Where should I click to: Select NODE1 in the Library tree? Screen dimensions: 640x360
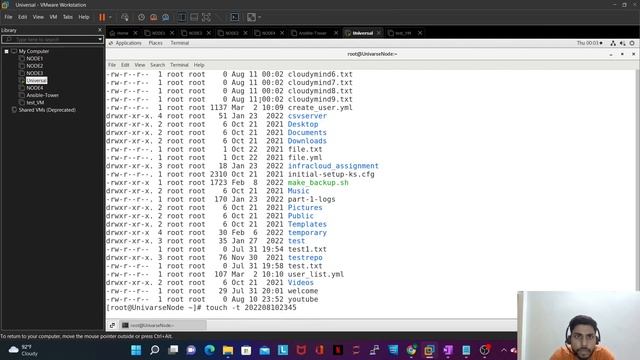coord(34,58)
